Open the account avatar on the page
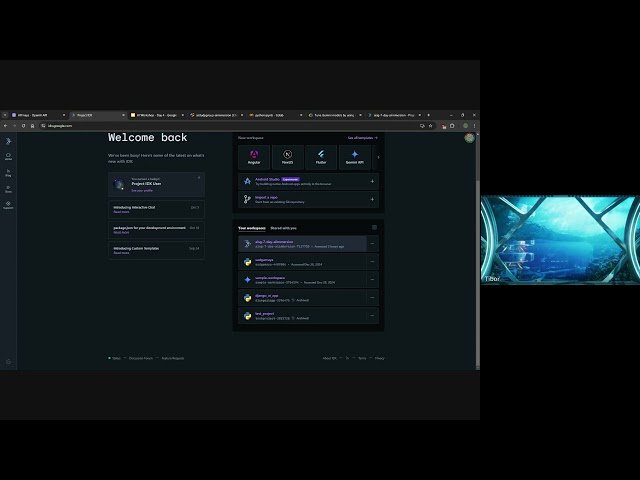 469,138
